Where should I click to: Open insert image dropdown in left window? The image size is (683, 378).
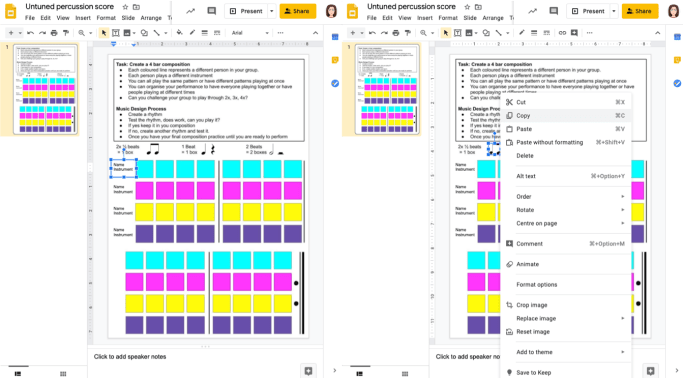point(134,33)
